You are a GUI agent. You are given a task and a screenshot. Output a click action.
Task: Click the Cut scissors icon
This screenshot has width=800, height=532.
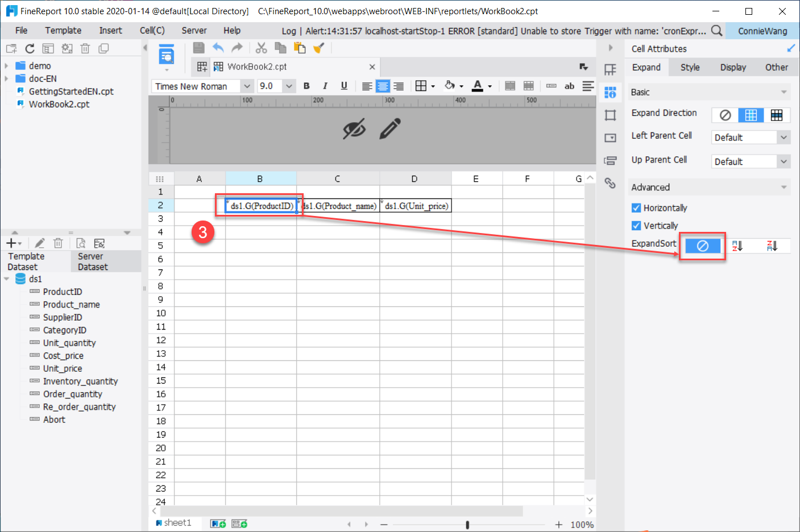(x=261, y=48)
